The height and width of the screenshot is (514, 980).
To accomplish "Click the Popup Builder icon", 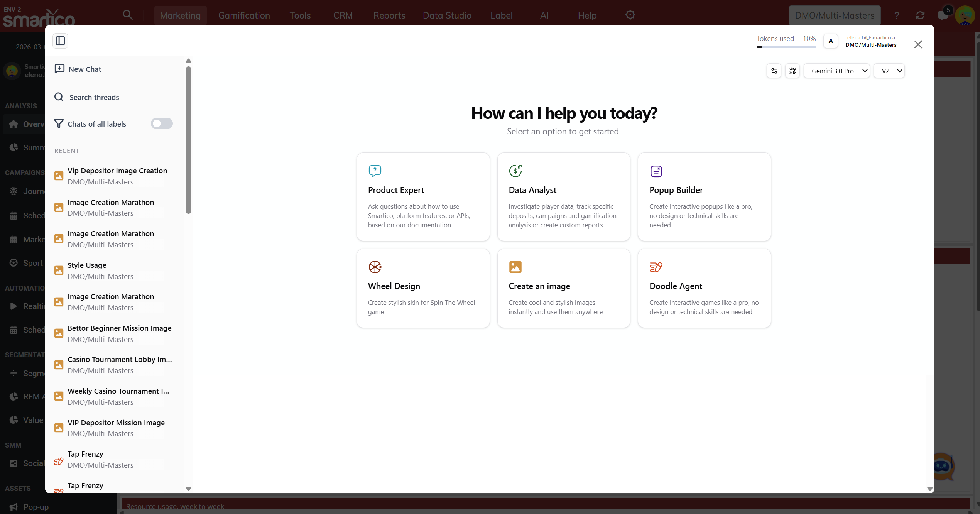I will tap(656, 171).
